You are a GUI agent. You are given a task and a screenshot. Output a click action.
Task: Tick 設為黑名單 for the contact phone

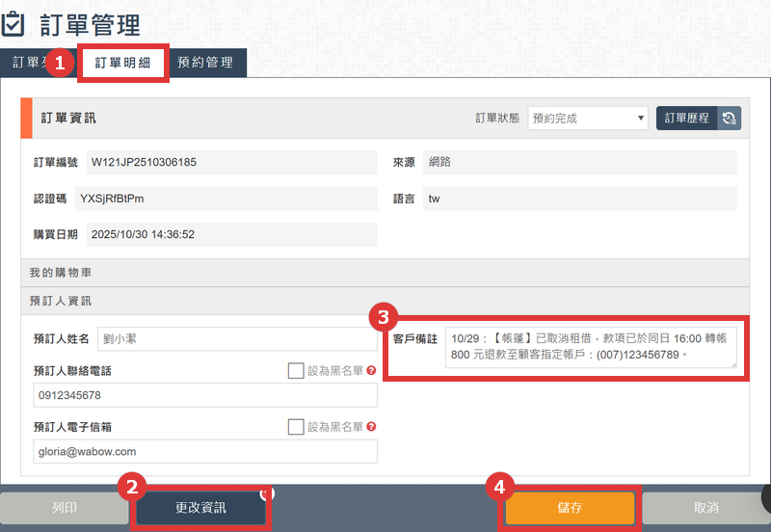[296, 371]
